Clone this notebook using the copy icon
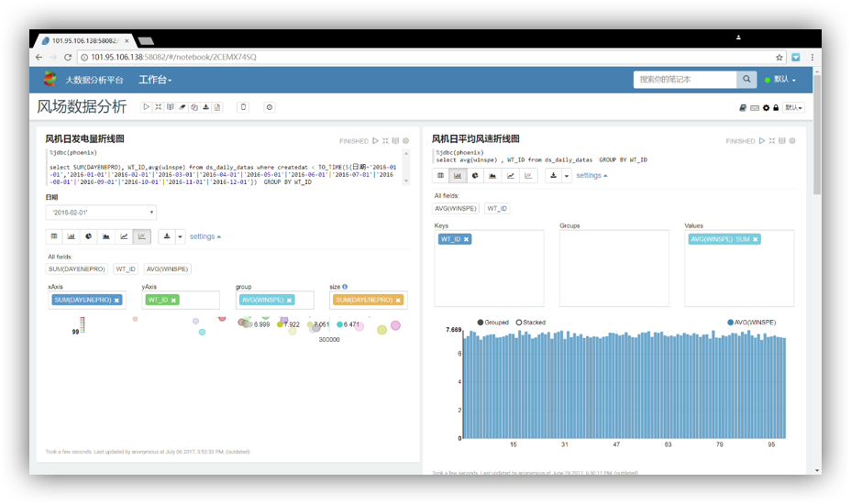 [193, 107]
